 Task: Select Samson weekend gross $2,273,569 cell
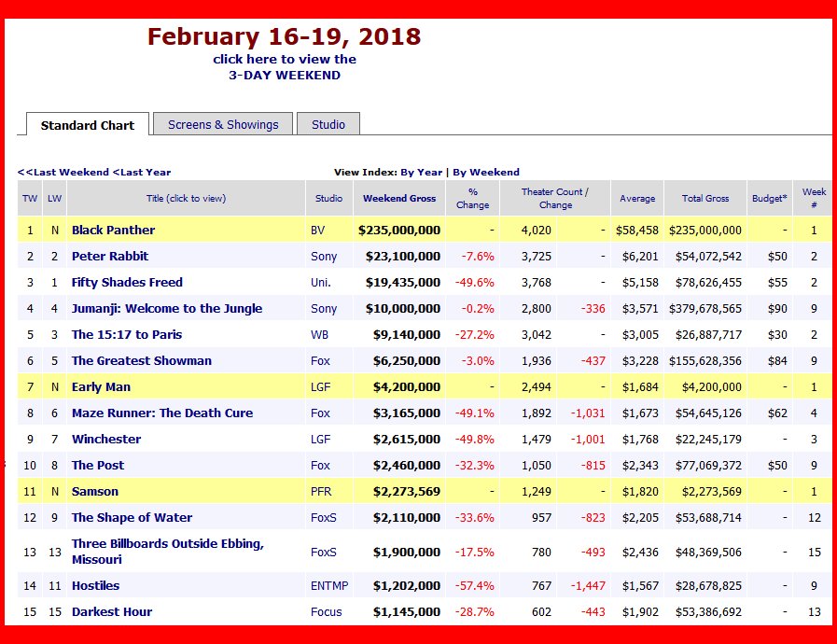(x=406, y=492)
